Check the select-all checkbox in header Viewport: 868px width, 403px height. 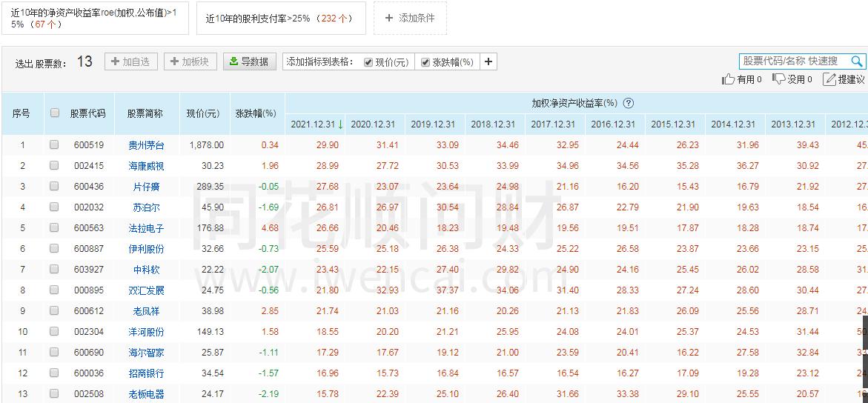pos(54,113)
